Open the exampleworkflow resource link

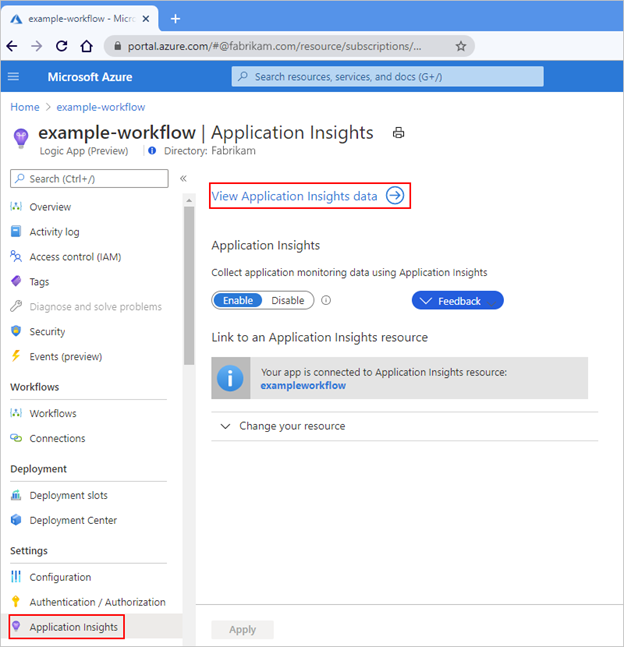[x=303, y=385]
